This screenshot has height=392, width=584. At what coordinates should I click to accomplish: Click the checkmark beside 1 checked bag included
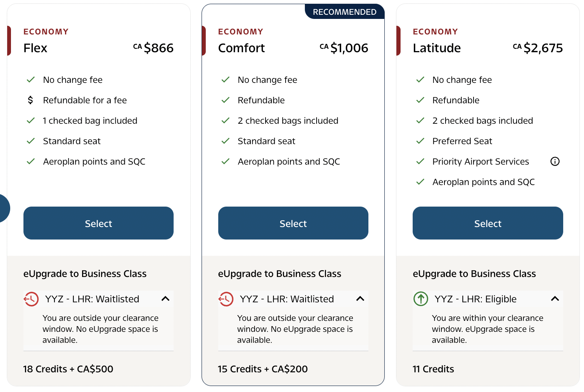coord(31,121)
